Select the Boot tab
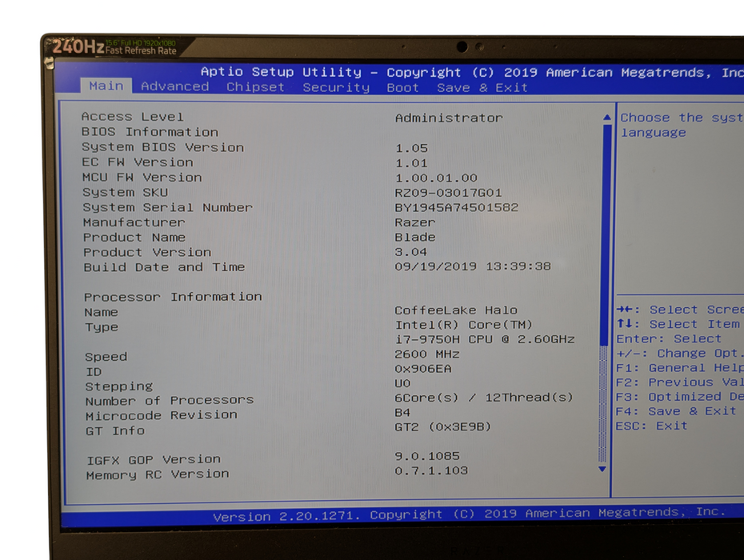Viewport: 744px width, 560px height. pos(403,88)
